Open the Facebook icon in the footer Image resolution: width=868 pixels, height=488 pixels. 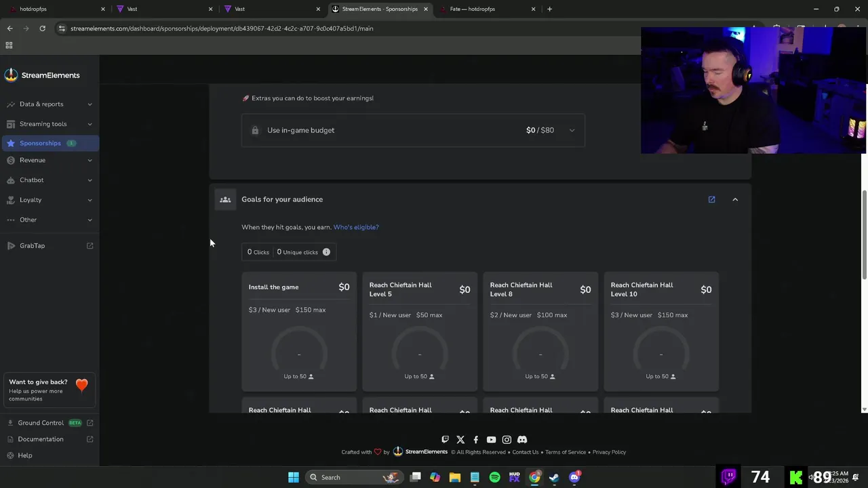475,440
